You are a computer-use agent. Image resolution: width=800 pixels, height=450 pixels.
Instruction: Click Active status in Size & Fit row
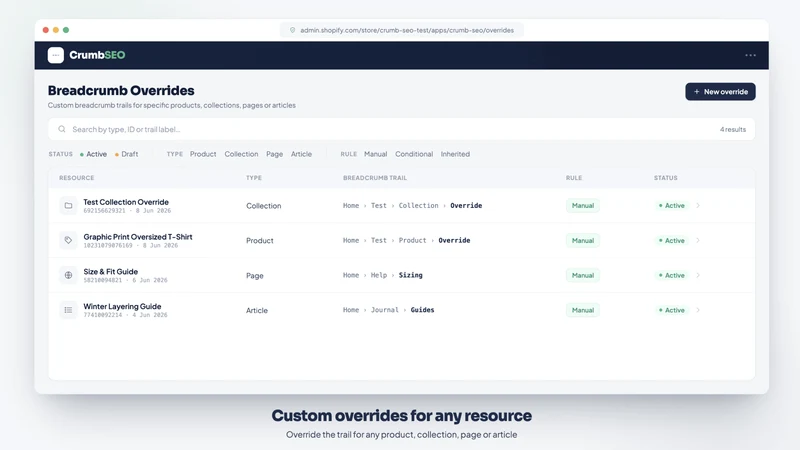point(671,275)
